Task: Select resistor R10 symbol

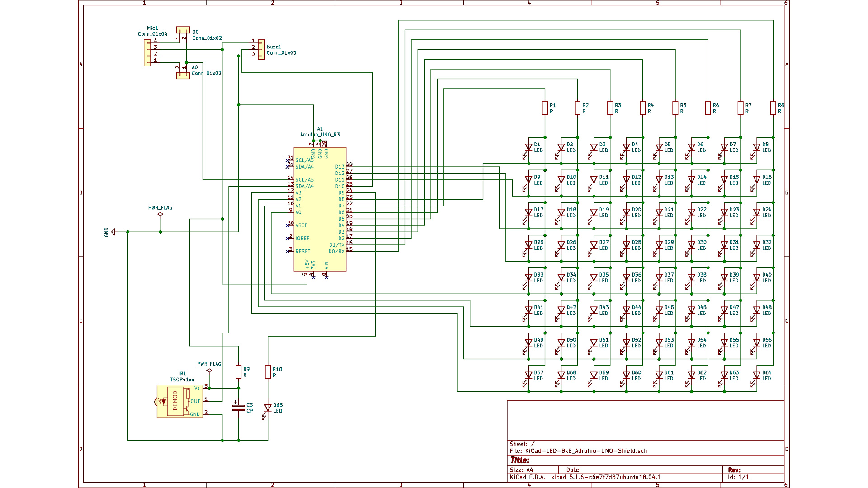Action: (268, 372)
